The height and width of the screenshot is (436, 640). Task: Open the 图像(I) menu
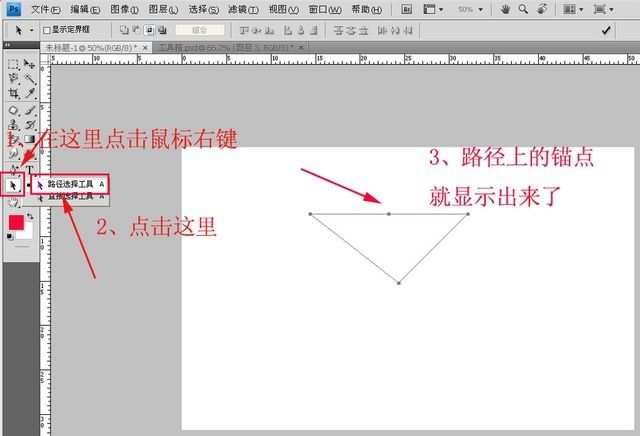(124, 9)
